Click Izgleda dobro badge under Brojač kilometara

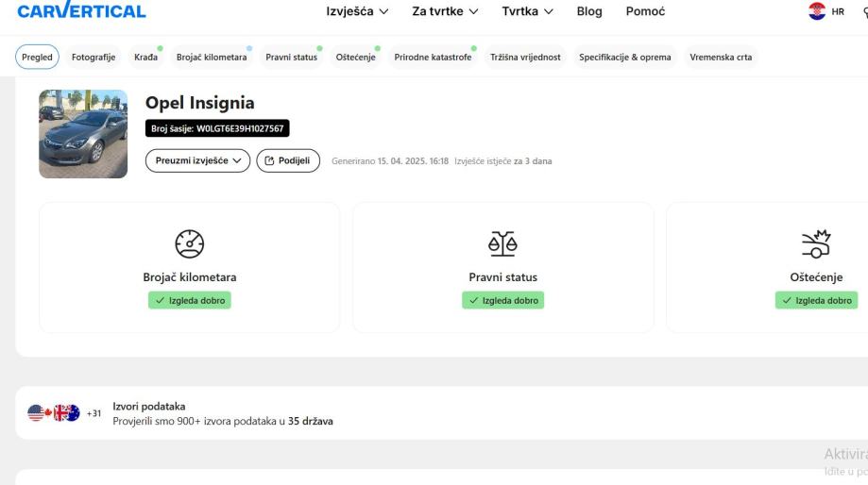tap(189, 300)
